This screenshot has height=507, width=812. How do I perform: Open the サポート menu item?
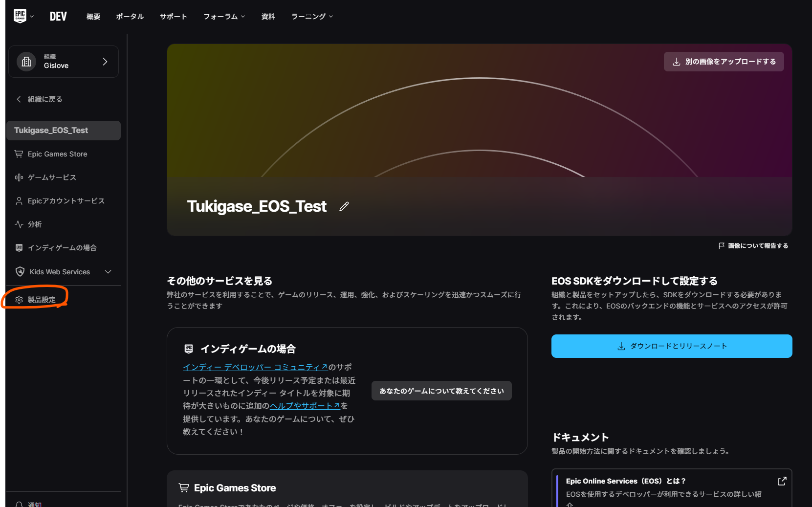(x=174, y=17)
